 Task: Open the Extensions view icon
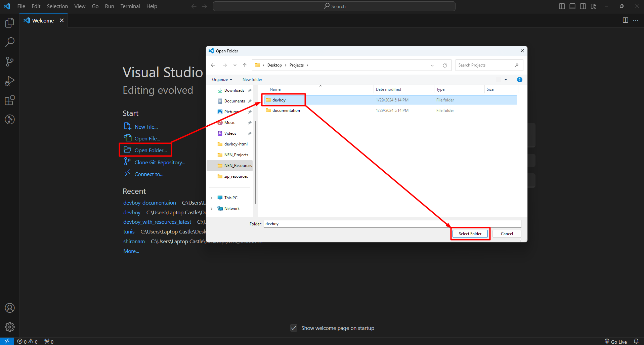click(x=10, y=100)
